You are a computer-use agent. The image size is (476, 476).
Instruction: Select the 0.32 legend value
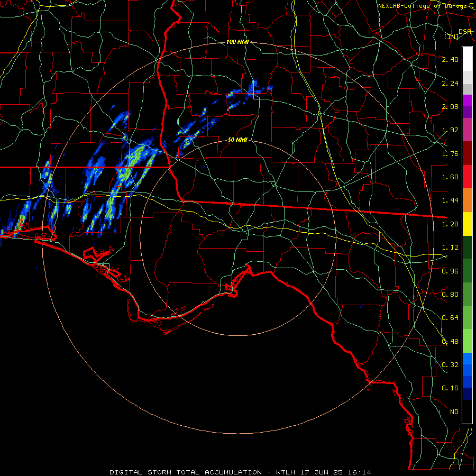point(450,365)
